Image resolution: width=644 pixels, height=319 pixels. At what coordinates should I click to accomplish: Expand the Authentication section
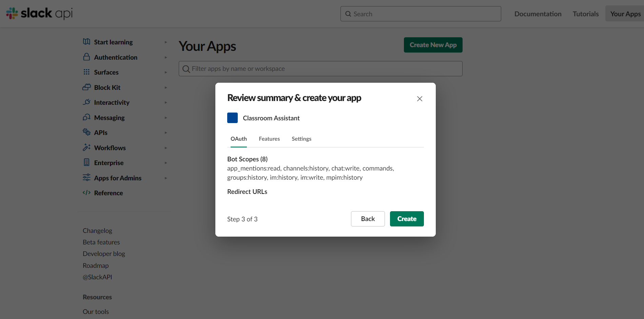tap(166, 57)
